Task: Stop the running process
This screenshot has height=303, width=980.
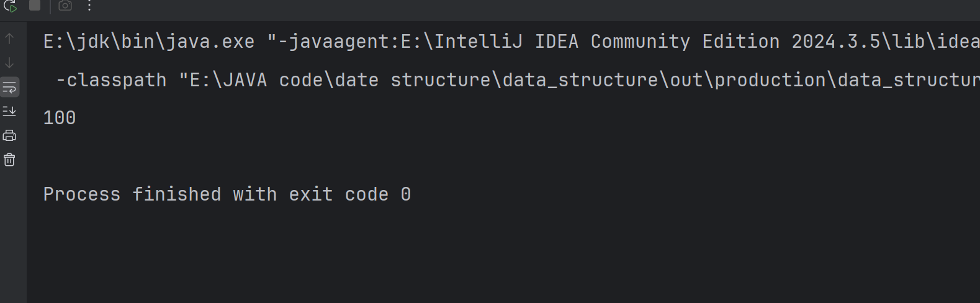Action: (x=35, y=6)
